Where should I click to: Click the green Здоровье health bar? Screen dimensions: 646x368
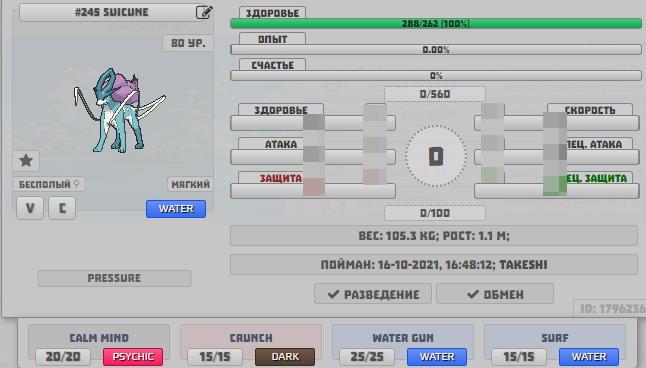(436, 23)
